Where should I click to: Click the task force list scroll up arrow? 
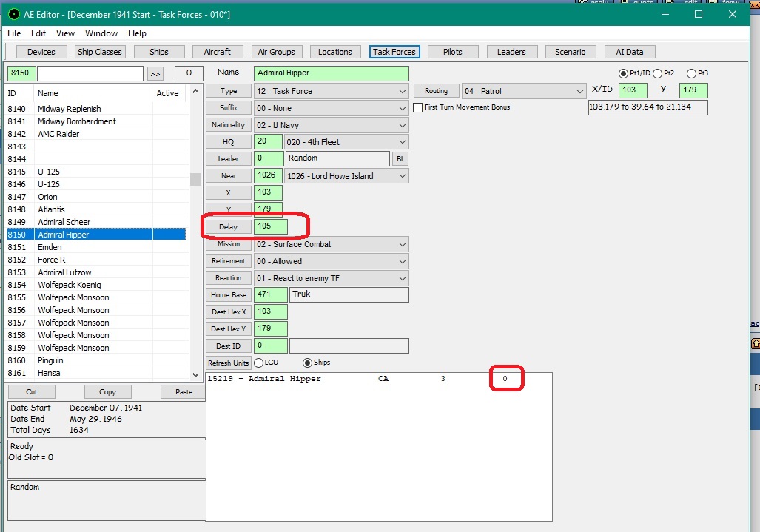pos(195,92)
